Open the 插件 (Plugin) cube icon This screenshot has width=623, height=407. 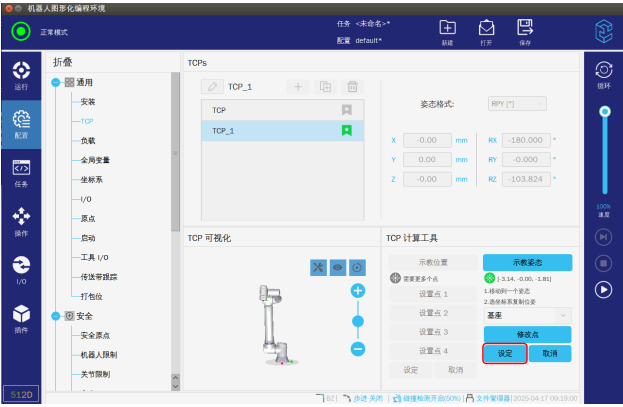(21, 318)
